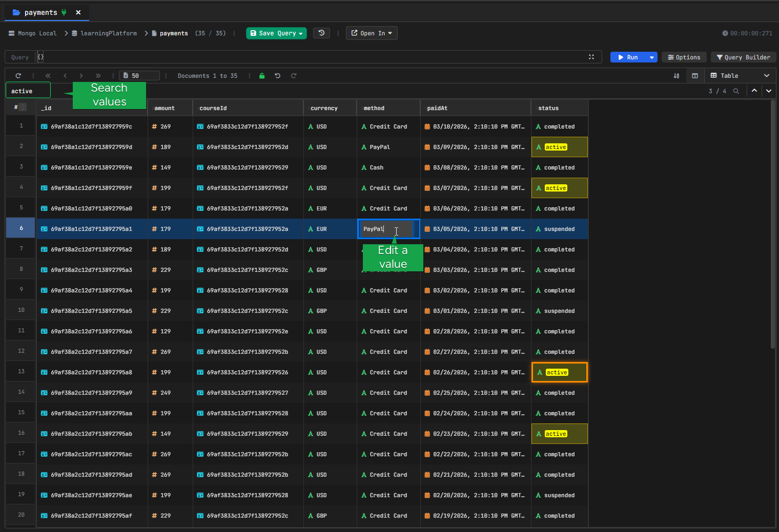Jump to the last page of documents
This screenshot has width=779, height=532.
tap(98, 76)
